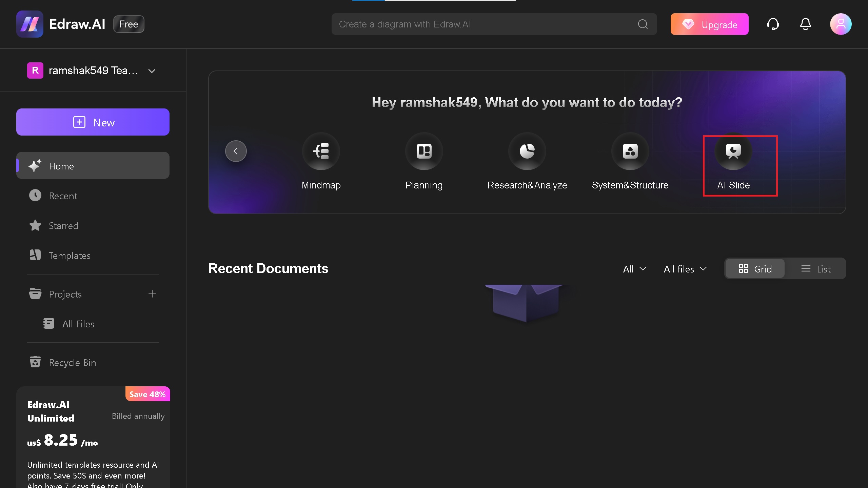Click the Recent Documents heading

click(x=268, y=268)
